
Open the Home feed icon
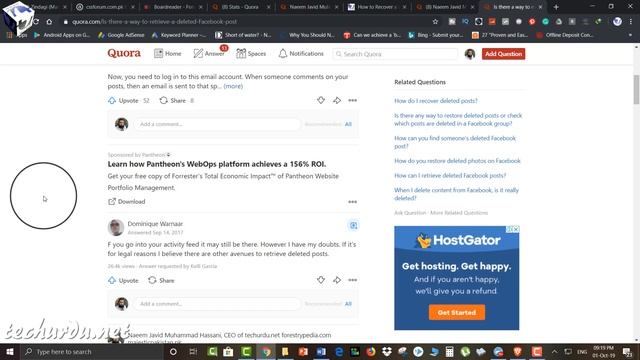(158, 53)
